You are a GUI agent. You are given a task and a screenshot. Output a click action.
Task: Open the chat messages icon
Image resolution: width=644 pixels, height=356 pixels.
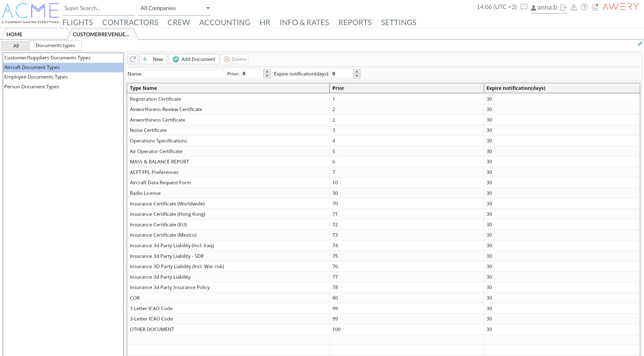524,7
